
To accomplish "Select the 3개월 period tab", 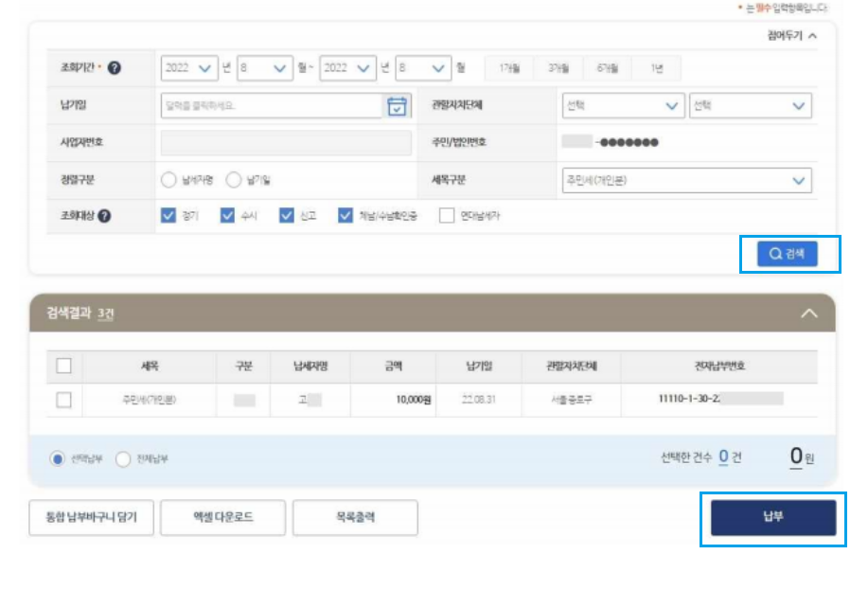I will [558, 68].
